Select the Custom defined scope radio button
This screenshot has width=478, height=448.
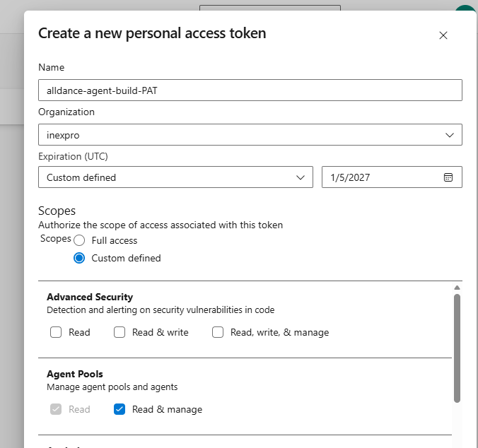coord(80,258)
